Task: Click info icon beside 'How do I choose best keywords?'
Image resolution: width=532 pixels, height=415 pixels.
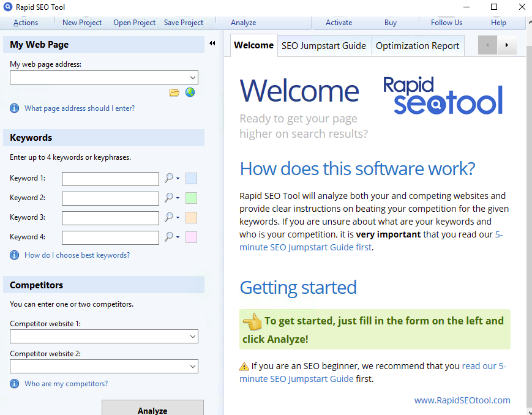Action: click(x=14, y=255)
